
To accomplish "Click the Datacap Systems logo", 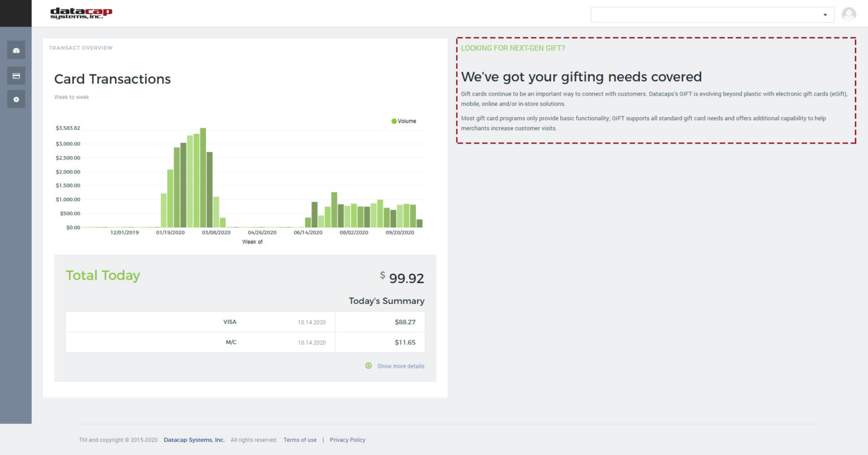I will click(x=81, y=13).
